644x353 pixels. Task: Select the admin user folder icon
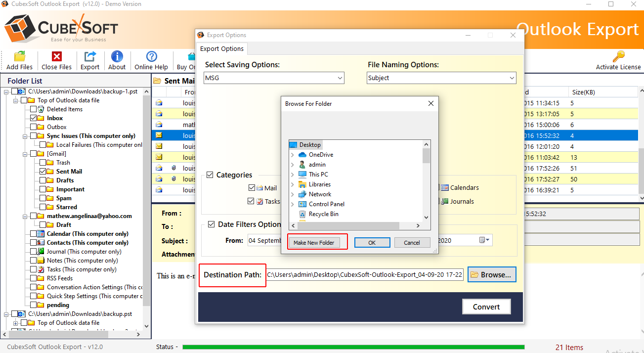click(302, 165)
